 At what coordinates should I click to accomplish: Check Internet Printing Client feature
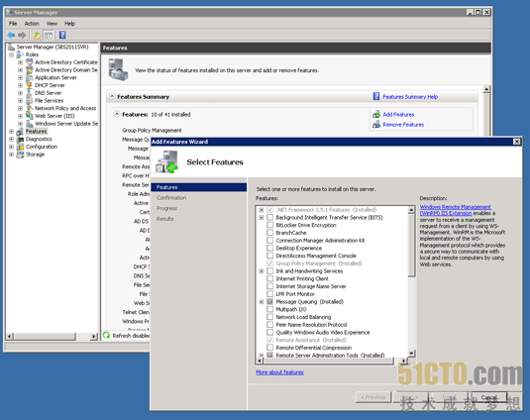pyautogui.click(x=269, y=278)
